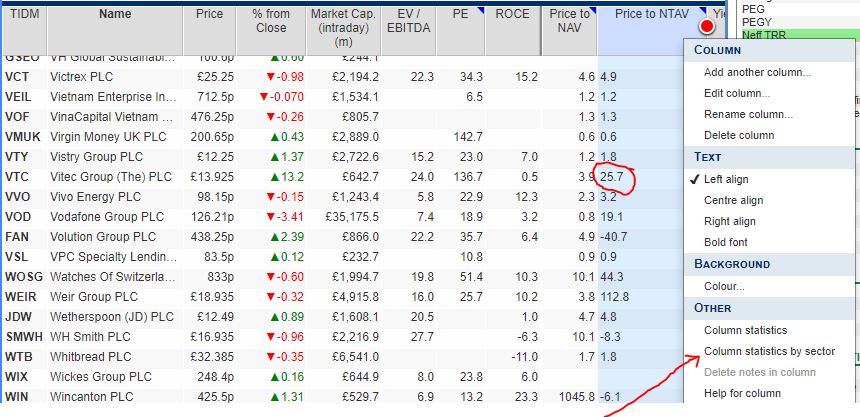This screenshot has width=860, height=417.
Task: Click Watches Of Switzerland PE value 51.4
Action: pos(471,277)
